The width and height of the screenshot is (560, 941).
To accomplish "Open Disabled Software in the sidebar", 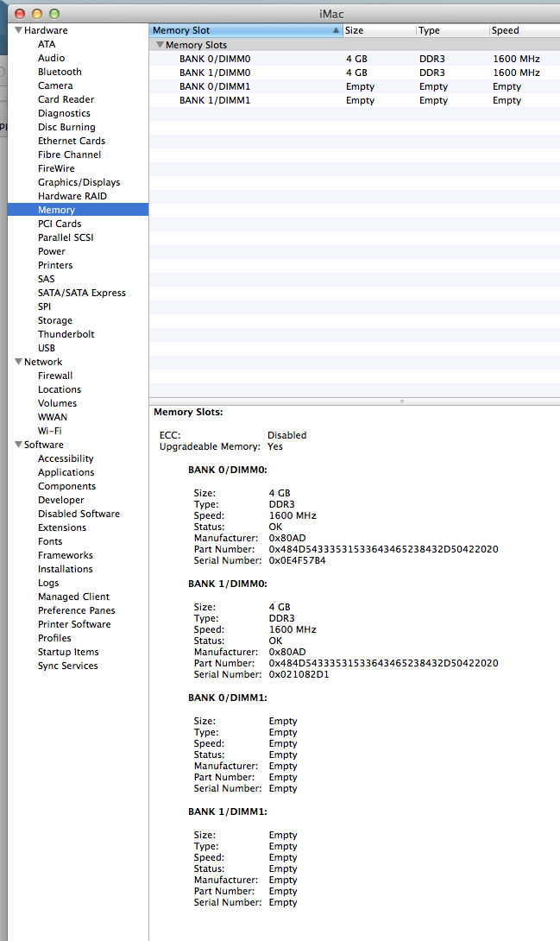I will coord(79,513).
